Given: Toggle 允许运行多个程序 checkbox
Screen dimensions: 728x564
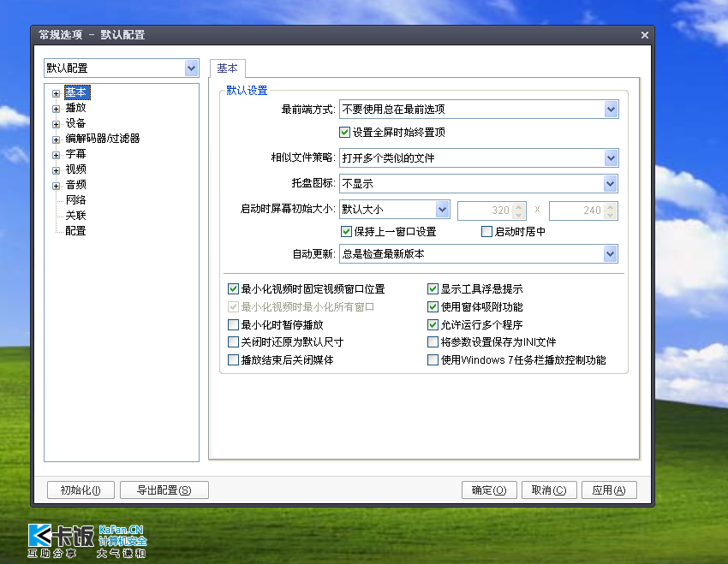Looking at the screenshot, I should pos(433,324).
